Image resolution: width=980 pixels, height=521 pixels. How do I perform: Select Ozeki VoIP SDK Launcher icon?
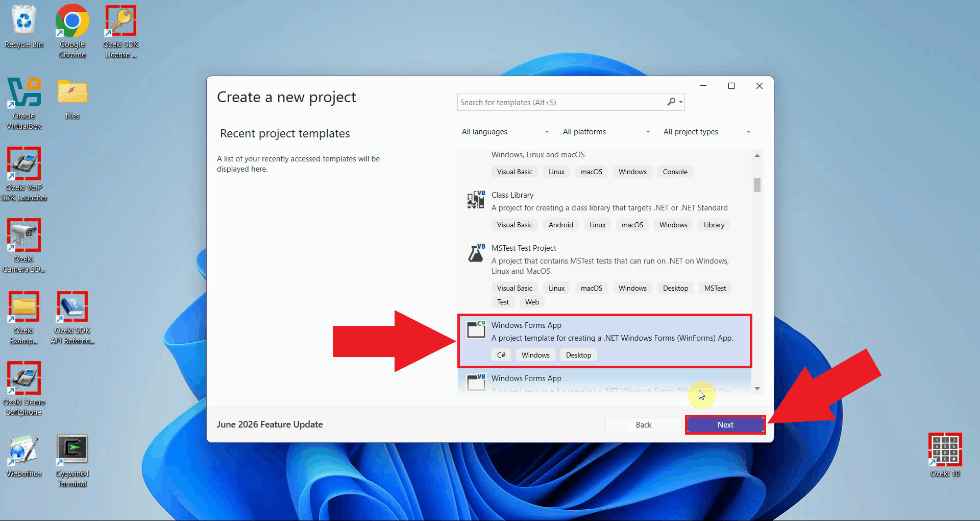click(24, 174)
